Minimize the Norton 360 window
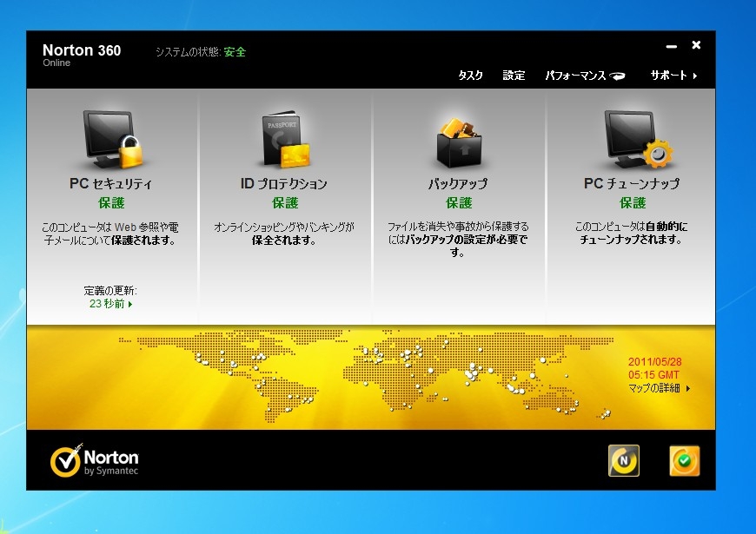 [672, 46]
